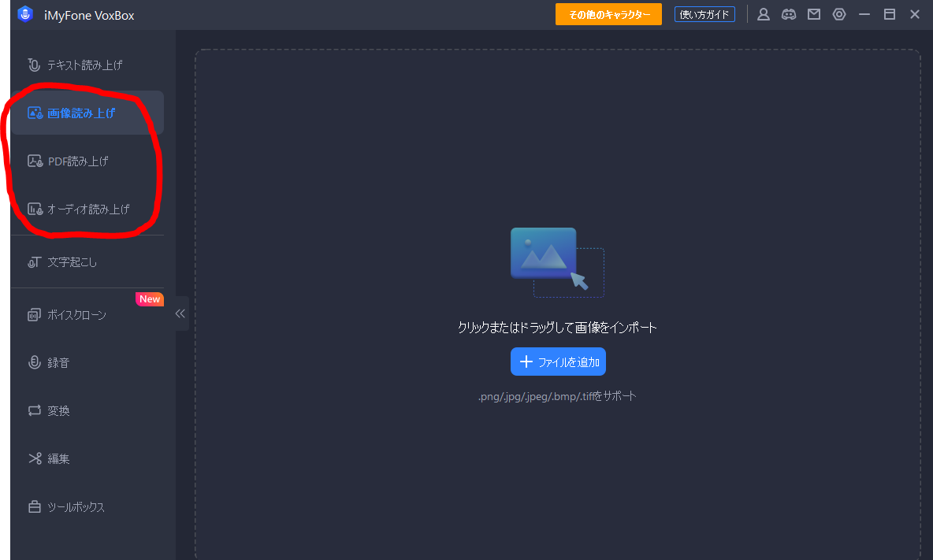The image size is (933, 560).
Task: Go to 録音 recording section
Action: [x=58, y=363]
